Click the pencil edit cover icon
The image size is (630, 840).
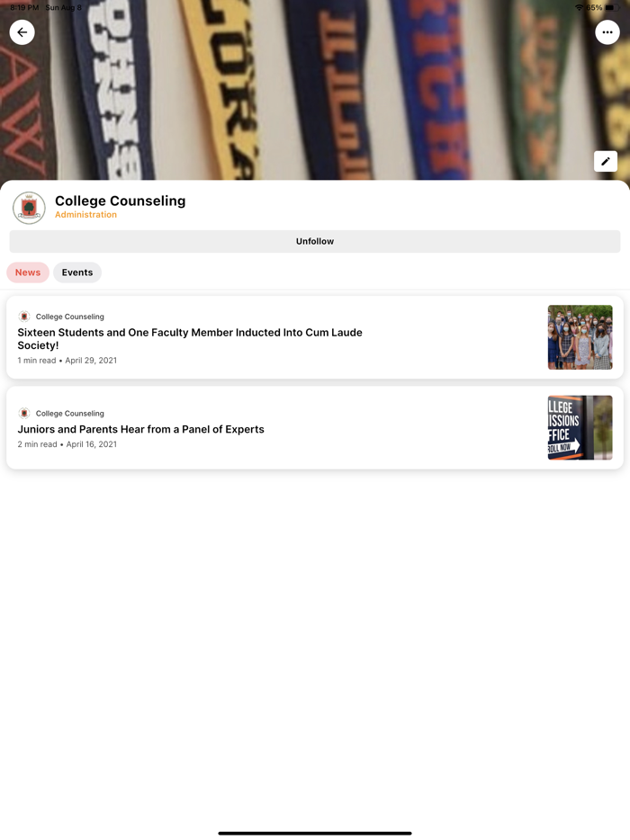[x=606, y=161]
